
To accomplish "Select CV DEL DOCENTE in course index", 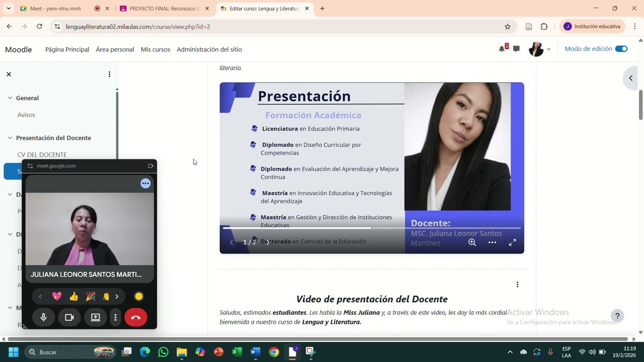I will pyautogui.click(x=42, y=154).
